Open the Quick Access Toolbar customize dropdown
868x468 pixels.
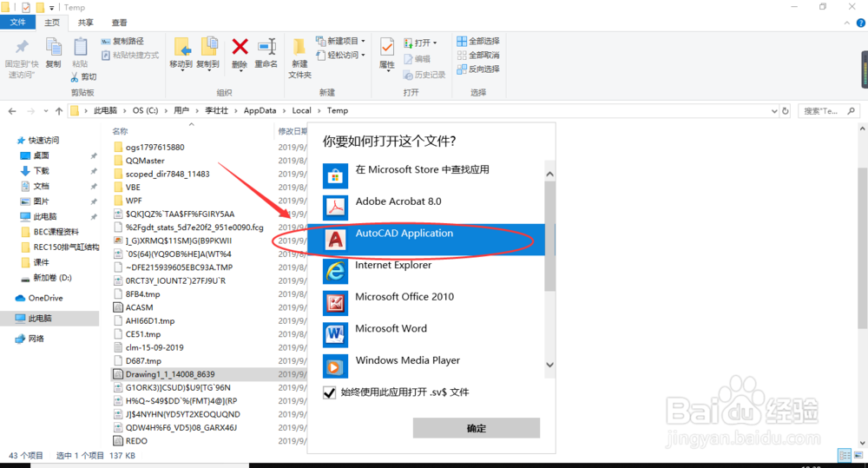(51, 8)
